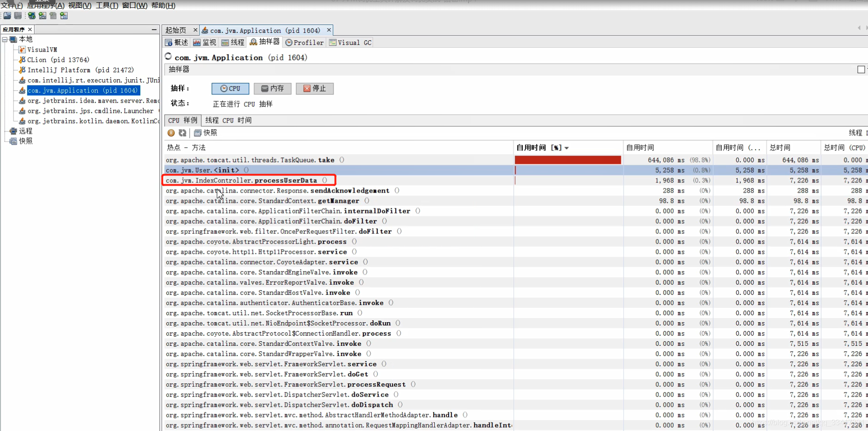Viewport: 868px width, 431px height.
Task: Open the 帮助(H) menu
Action: click(163, 6)
